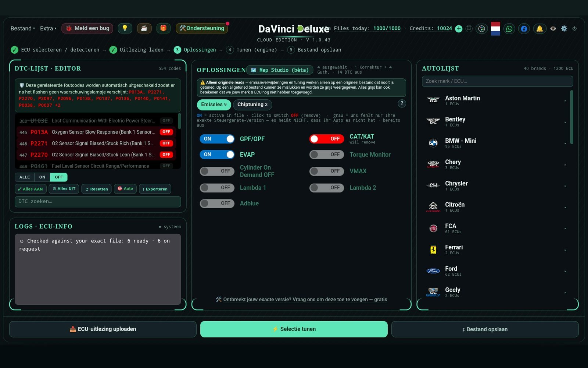Image resolution: width=588 pixels, height=368 pixels.
Task: Expand the Aston Martin row arrow
Action: 565,100
